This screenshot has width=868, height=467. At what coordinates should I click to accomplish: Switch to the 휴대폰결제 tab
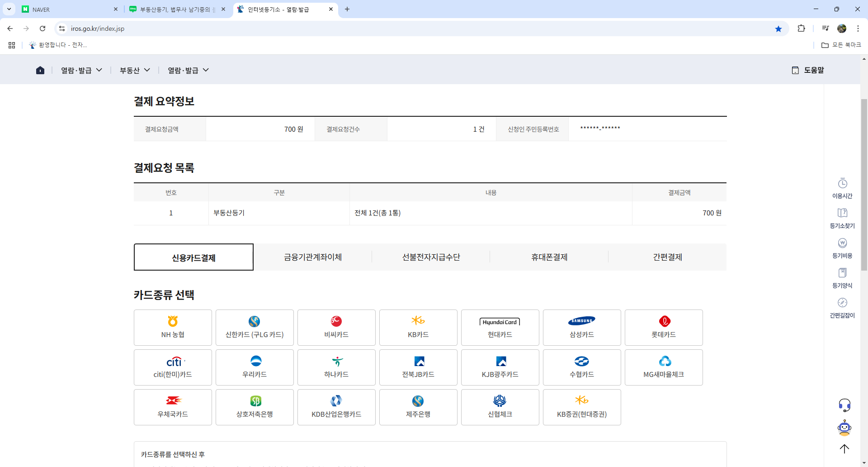tap(549, 257)
